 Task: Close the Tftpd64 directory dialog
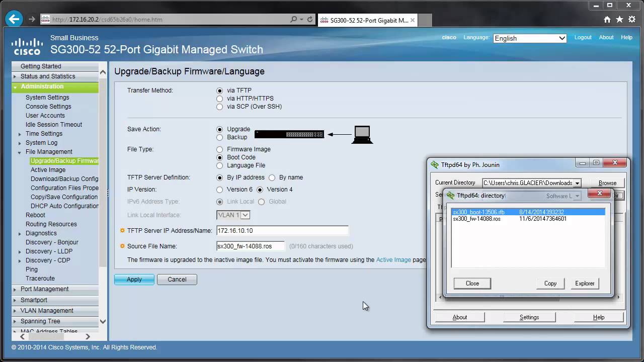(x=599, y=194)
